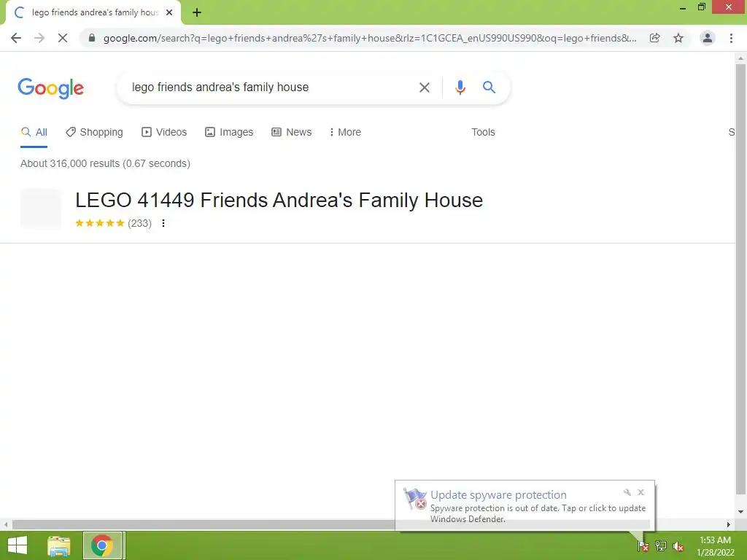747x560 pixels.
Task: Clear the search box with X
Action: tap(425, 87)
